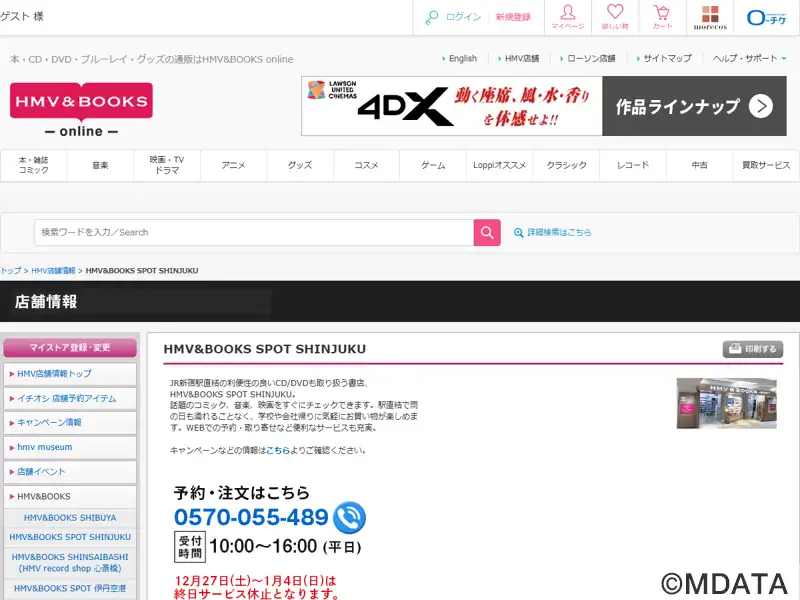800x600 pixels.
Task: Open My Page person icon
Action: tap(568, 17)
